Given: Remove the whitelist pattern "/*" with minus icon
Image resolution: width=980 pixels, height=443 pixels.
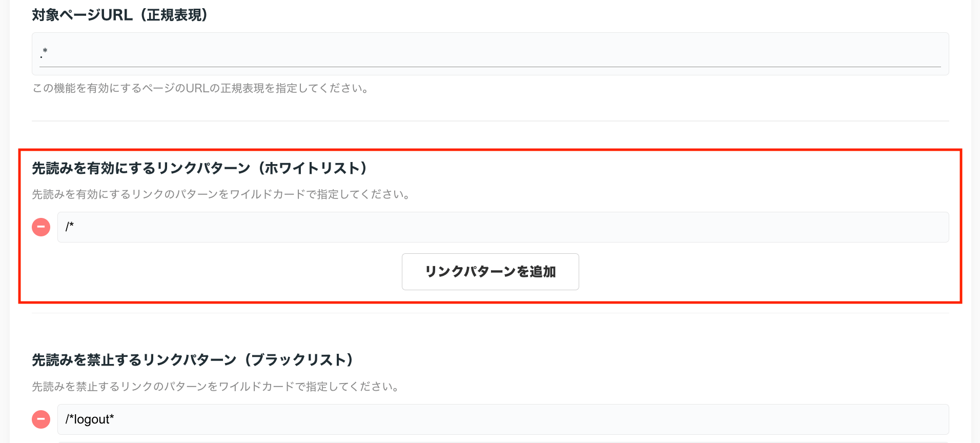Looking at the screenshot, I should click(x=41, y=227).
